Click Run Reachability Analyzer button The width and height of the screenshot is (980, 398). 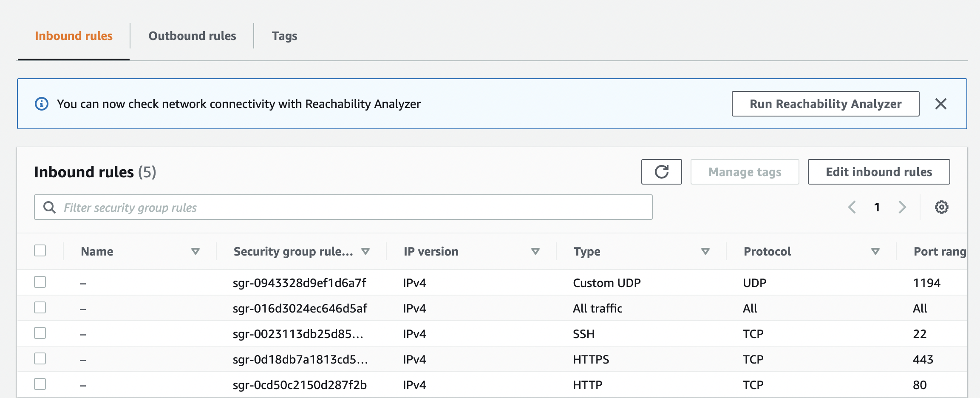pyautogui.click(x=825, y=104)
